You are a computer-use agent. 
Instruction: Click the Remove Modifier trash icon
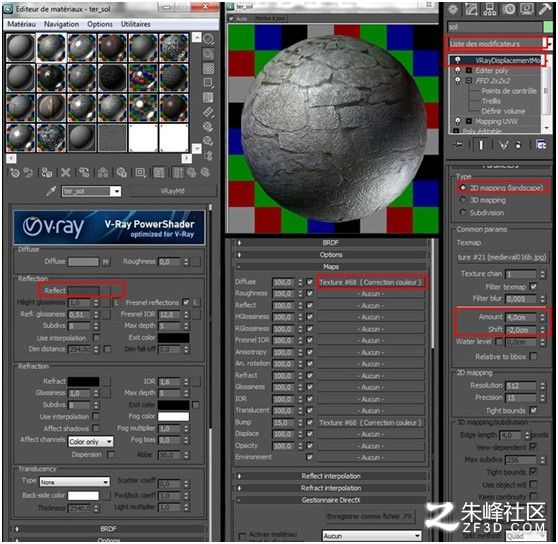pyautogui.click(x=518, y=145)
